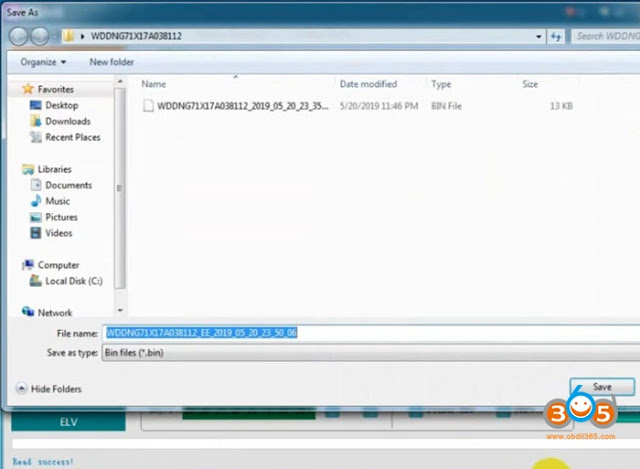Click the Save button

point(602,387)
